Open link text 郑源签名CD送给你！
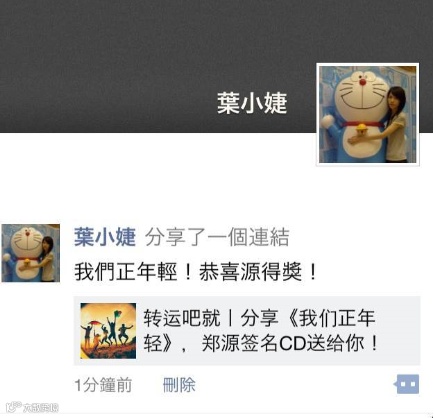The height and width of the screenshot is (418, 434). point(290,343)
